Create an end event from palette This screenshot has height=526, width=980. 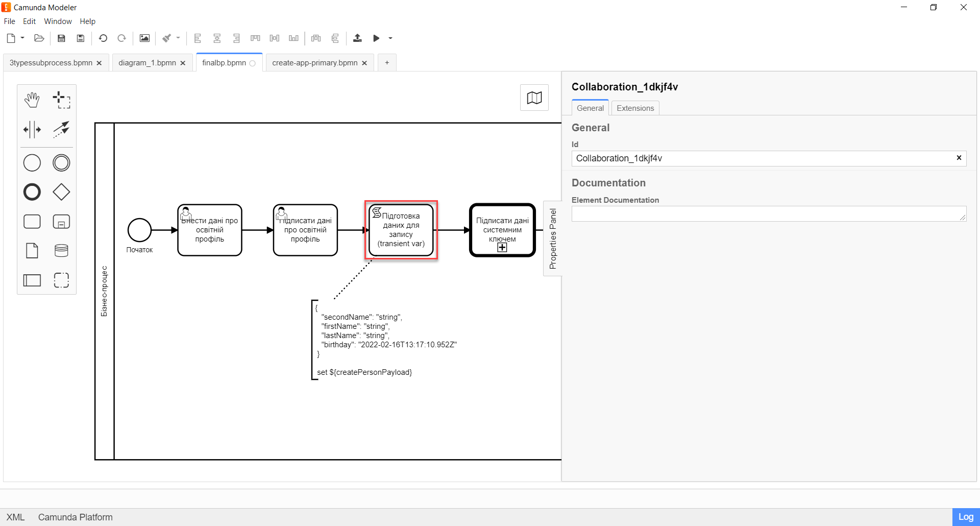point(32,192)
